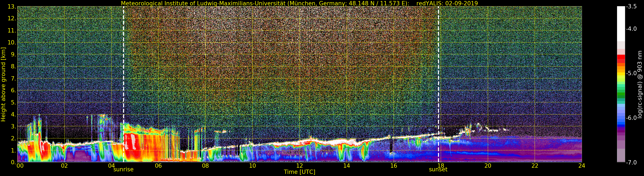This screenshot has width=644, height=176.
Task: Click the time axis tick '04'
Action: pos(111,166)
